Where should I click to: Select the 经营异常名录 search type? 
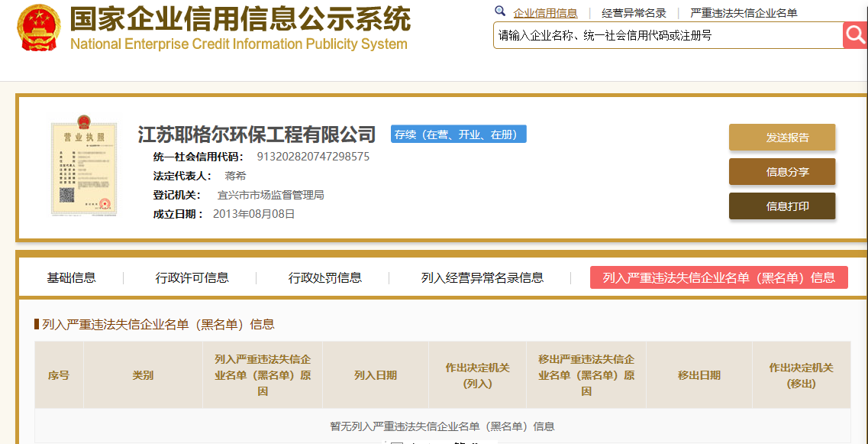tap(634, 13)
